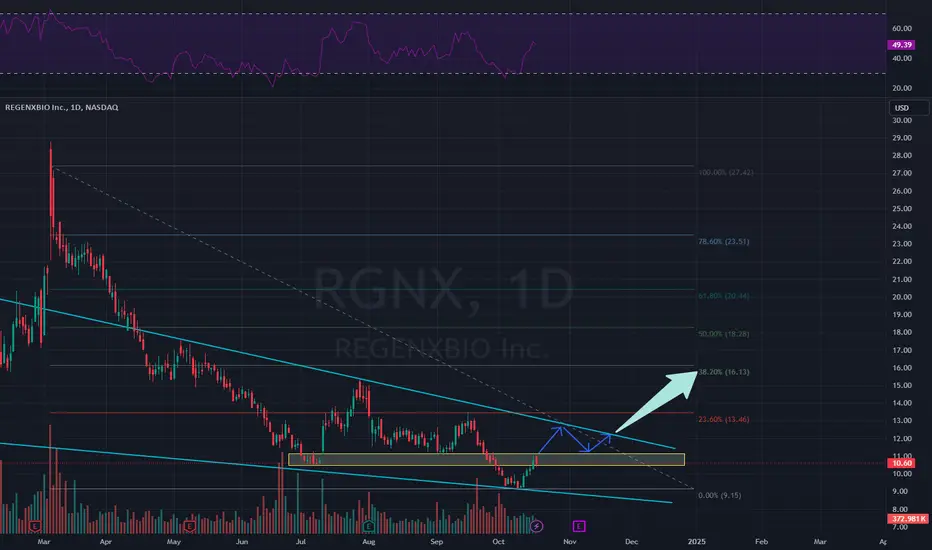This screenshot has width=932, height=550.
Task: Click the current price label 10.60
Action: [x=902, y=463]
